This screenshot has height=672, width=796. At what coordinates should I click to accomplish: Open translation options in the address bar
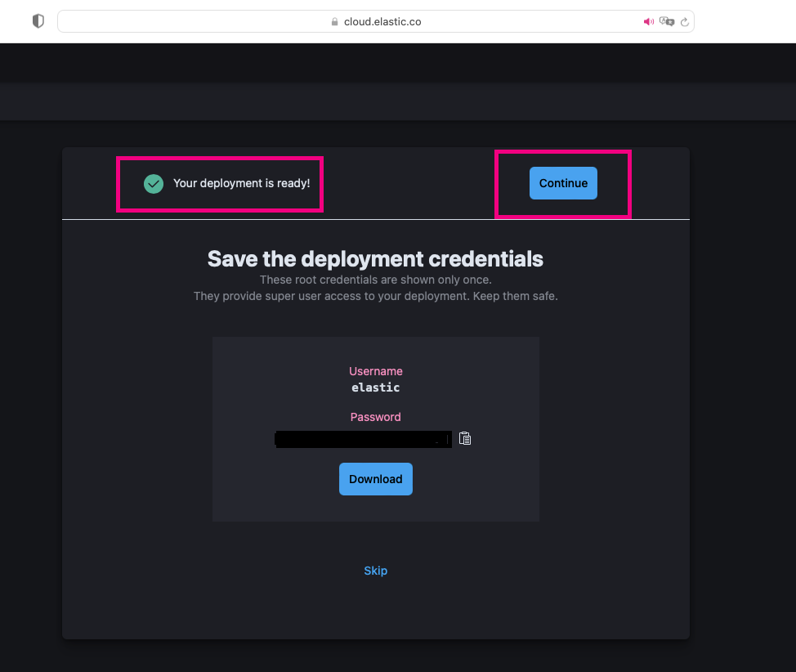coord(668,21)
